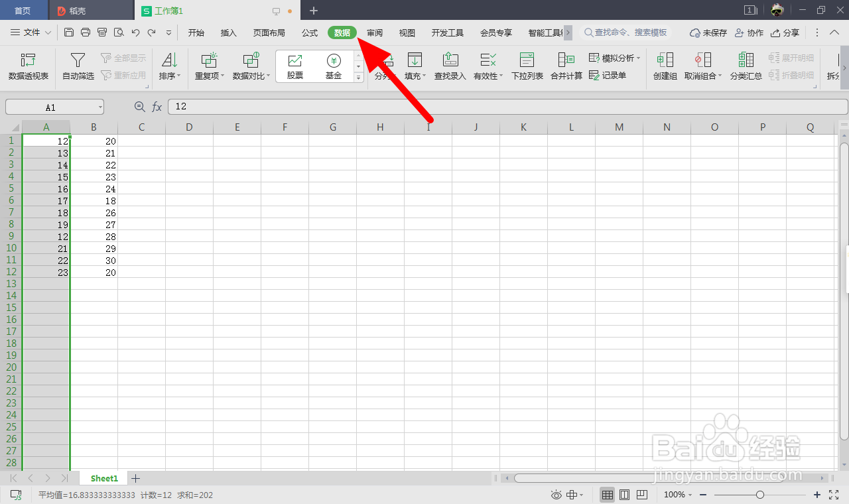This screenshot has width=849, height=504.
Task: Click the Name Box showing A1
Action: point(54,107)
